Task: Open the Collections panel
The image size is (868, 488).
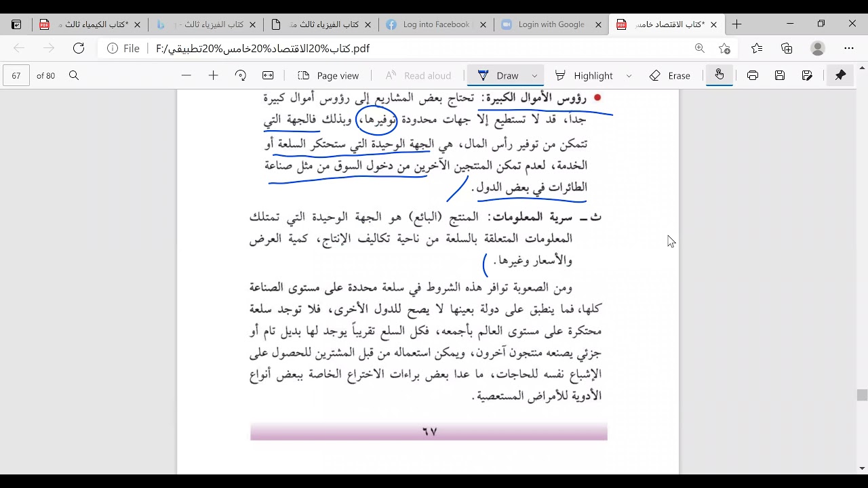Action: [x=787, y=48]
